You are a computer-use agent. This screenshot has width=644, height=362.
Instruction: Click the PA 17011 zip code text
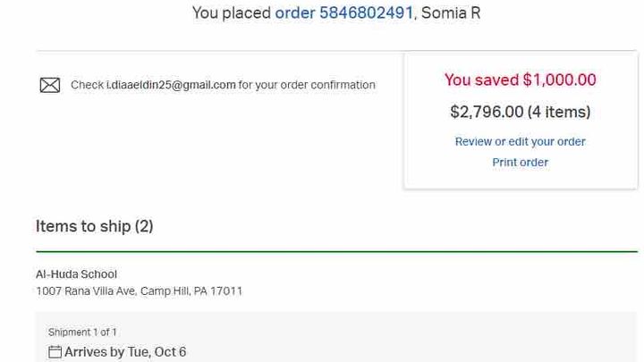[x=218, y=291]
